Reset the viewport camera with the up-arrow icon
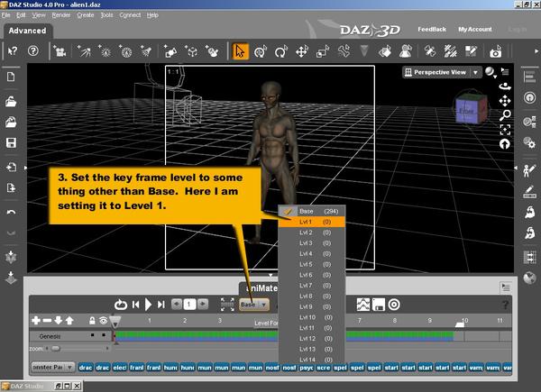This screenshot has height=392, width=541. (505, 144)
